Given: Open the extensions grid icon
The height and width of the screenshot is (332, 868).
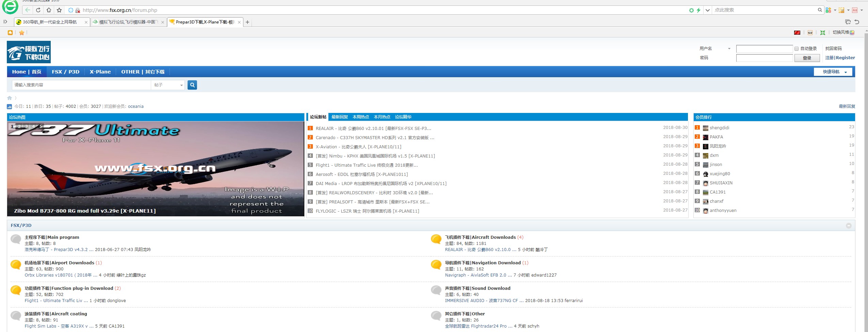Looking at the screenshot, I should pos(828,10).
